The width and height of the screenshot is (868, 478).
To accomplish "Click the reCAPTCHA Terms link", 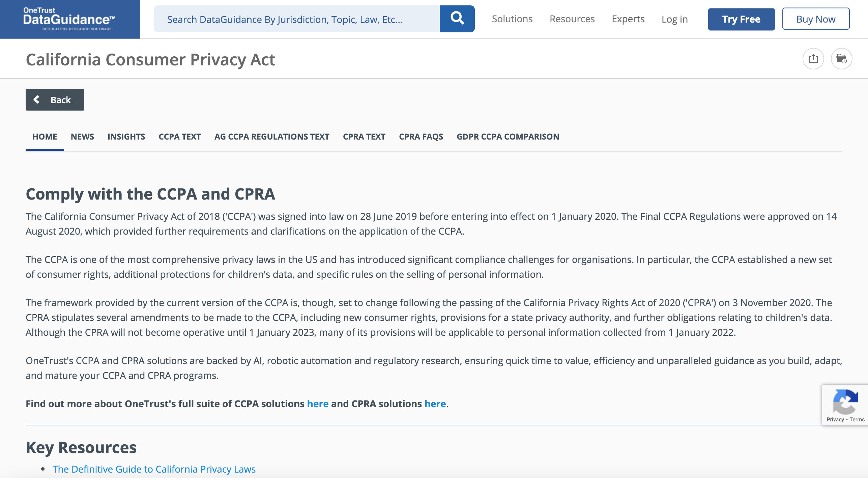I will [857, 419].
